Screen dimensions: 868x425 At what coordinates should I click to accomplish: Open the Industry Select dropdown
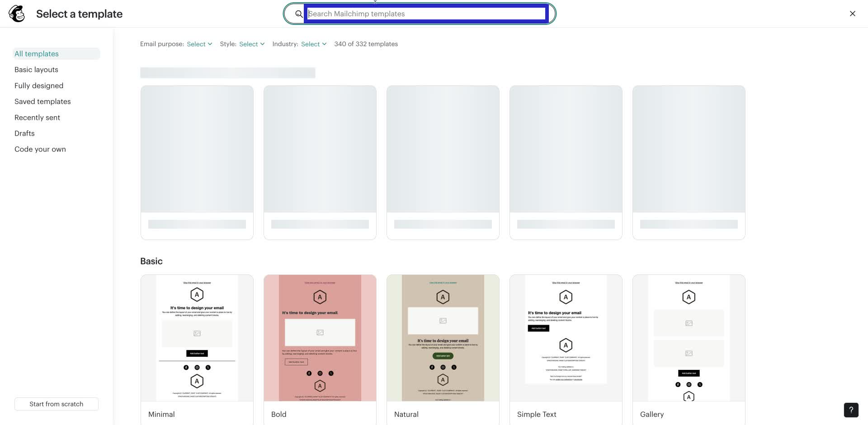click(x=313, y=44)
